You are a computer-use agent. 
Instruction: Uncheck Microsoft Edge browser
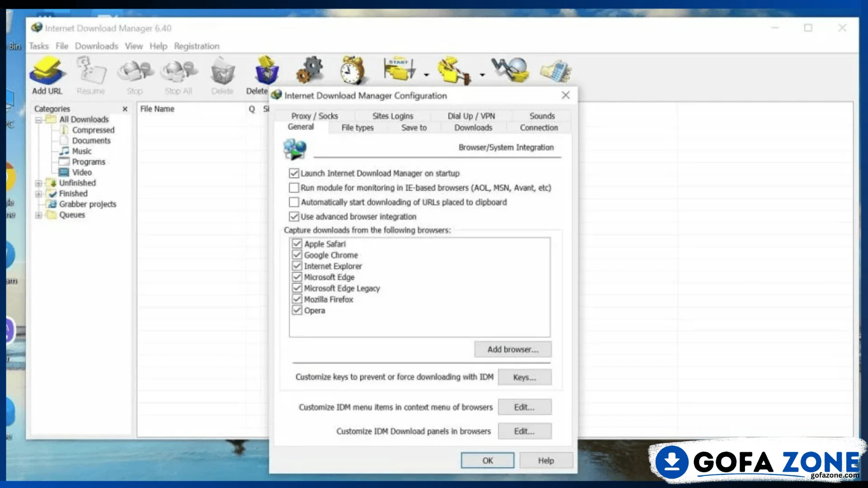point(297,277)
